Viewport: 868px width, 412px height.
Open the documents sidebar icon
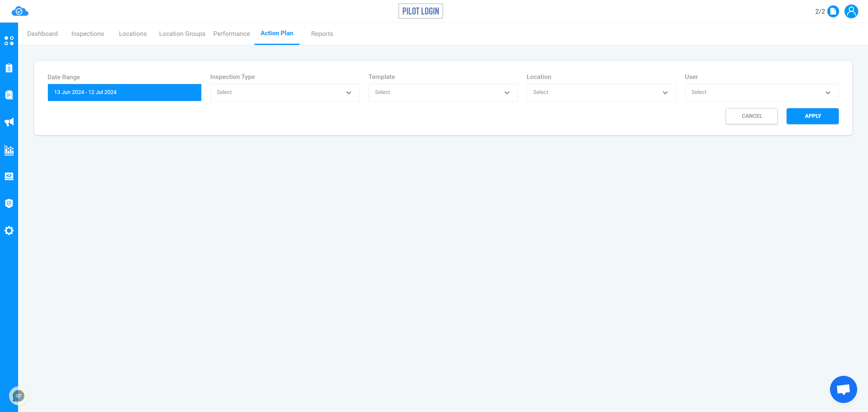9,95
